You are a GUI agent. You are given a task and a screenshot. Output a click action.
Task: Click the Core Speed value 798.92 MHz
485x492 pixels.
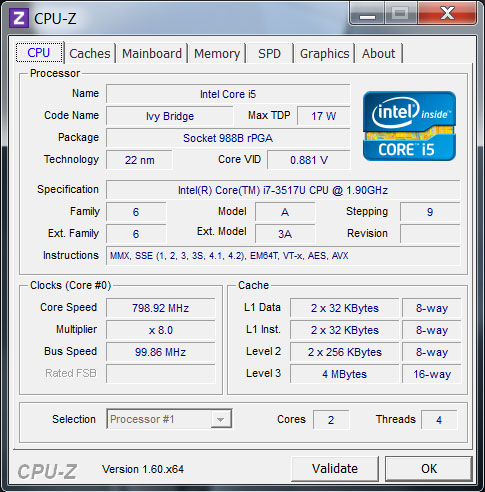tap(160, 308)
